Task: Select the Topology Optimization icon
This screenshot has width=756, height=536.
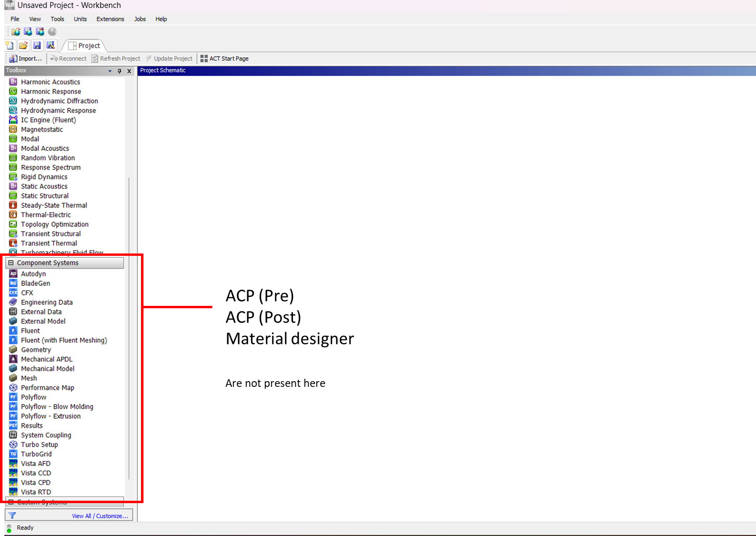Action: coord(13,224)
